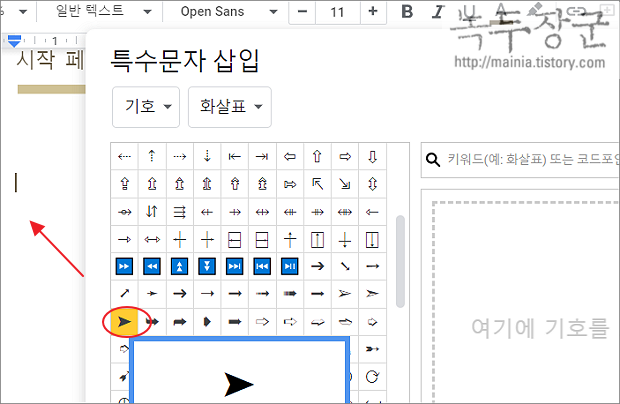Insert the blue fast-forward button symbol

[x=125, y=266]
